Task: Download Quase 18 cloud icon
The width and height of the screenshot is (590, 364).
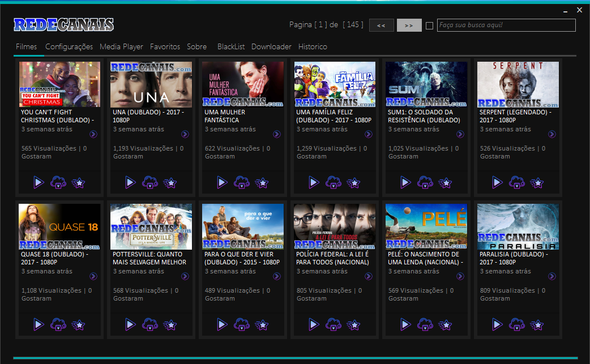Action: tap(58, 324)
